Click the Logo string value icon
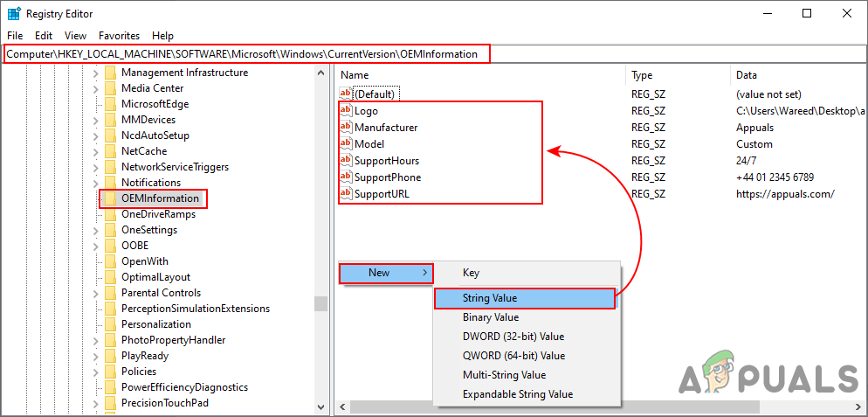The width and height of the screenshot is (868, 417). 346,111
